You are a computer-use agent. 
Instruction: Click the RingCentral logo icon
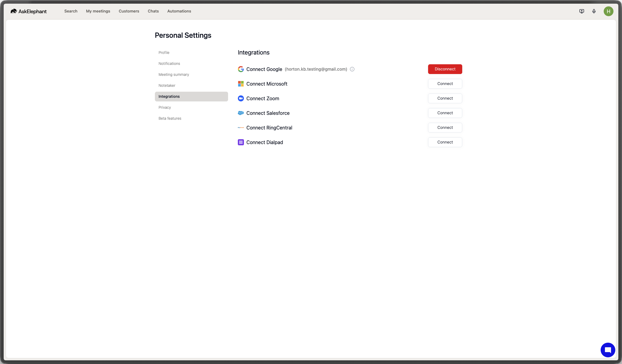[x=241, y=128]
